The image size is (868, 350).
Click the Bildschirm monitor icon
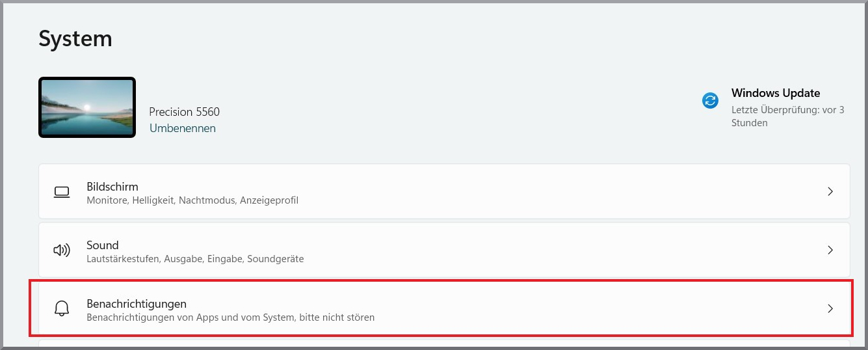pos(62,192)
